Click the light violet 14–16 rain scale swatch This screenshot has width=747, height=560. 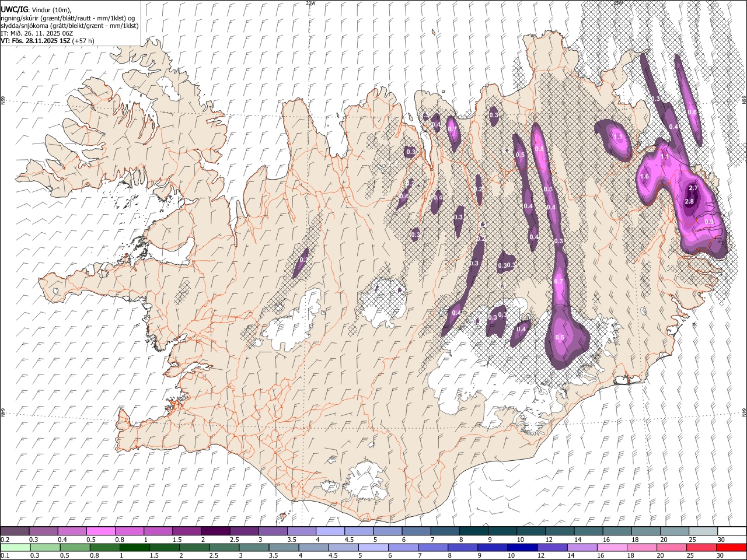click(x=581, y=547)
